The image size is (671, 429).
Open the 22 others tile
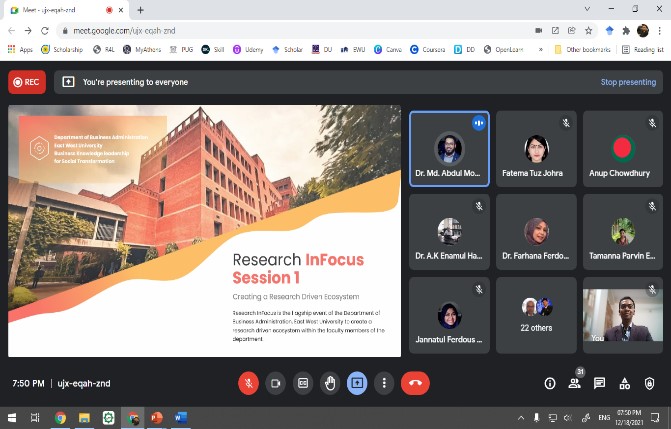[536, 315]
